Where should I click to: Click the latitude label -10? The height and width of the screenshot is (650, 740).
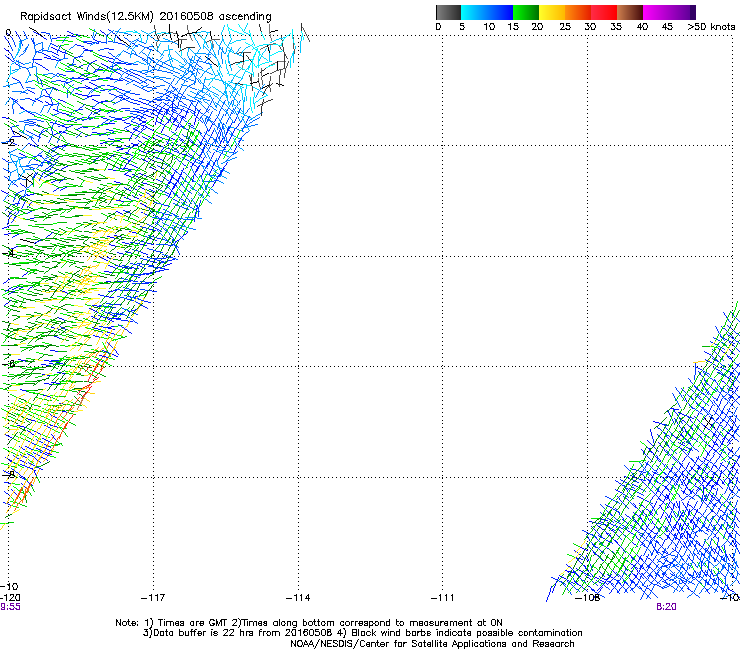tap(9, 586)
